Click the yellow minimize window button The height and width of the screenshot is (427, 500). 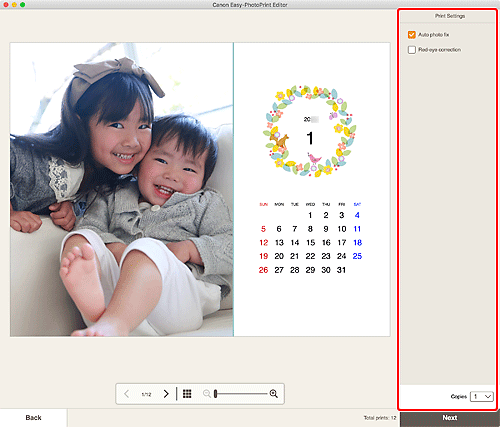[x=14, y=5]
